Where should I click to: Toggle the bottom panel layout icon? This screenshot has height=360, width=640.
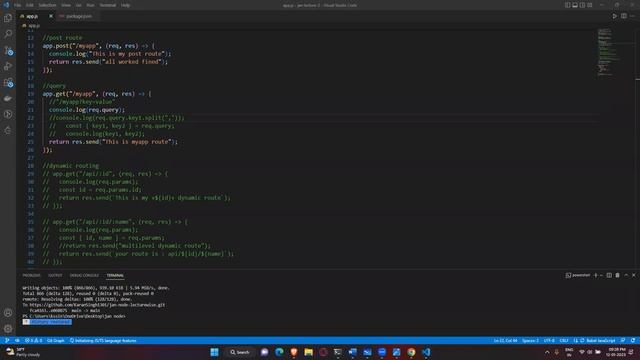[575, 5]
